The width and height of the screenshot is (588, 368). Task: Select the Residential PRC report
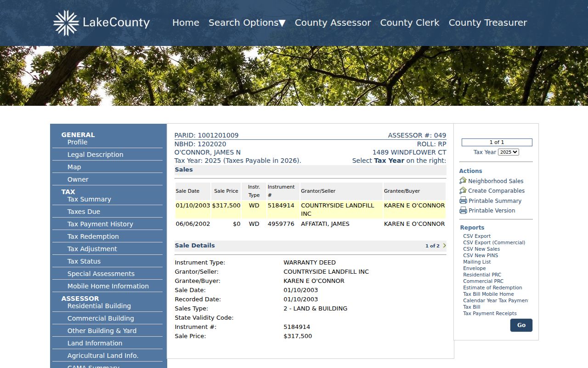[x=482, y=275]
